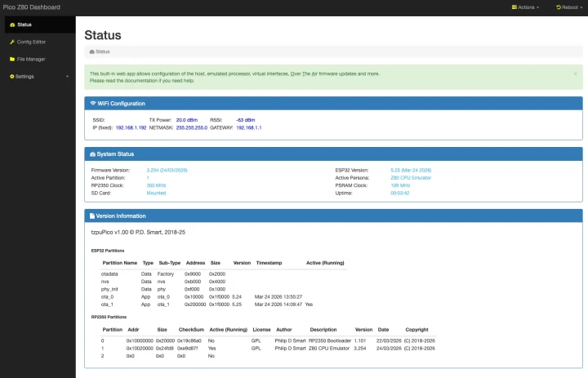This screenshot has height=378, width=588.
Task: Open Config Editor from the sidebar
Action: pos(31,42)
